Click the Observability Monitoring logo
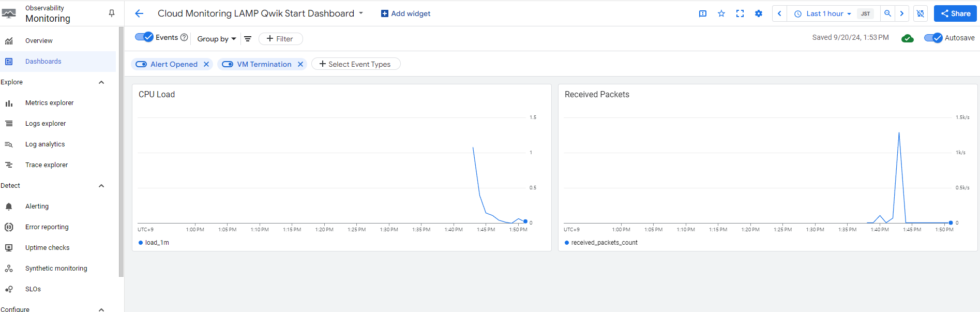The width and height of the screenshot is (980, 312). tap(9, 13)
